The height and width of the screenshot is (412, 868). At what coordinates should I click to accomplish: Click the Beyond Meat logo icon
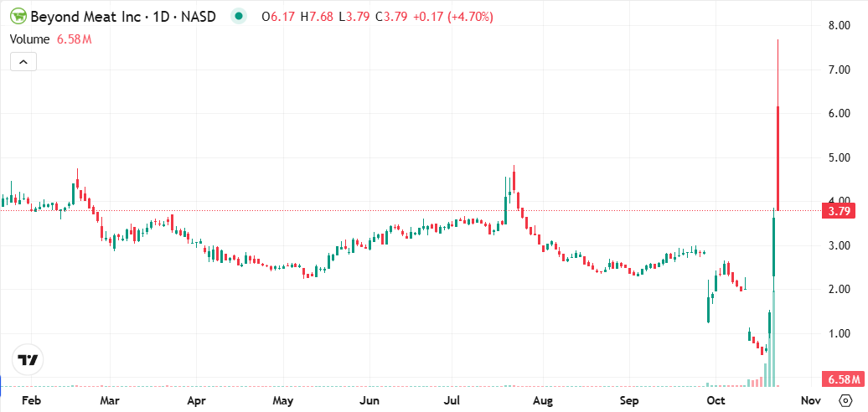(18, 17)
